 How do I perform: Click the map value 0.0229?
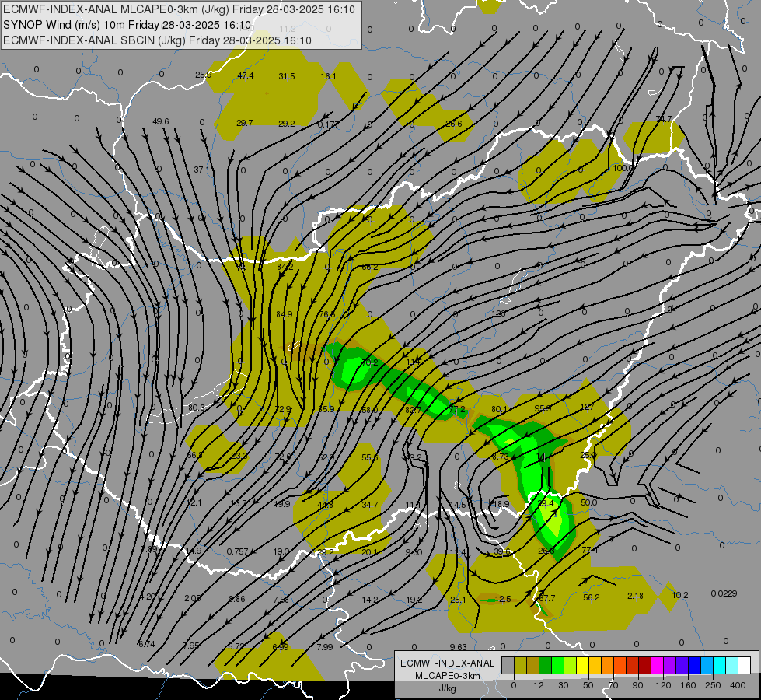724,593
